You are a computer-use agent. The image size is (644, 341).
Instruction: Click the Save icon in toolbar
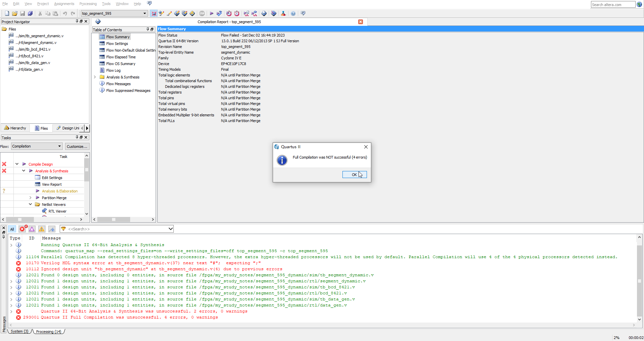[x=22, y=13]
